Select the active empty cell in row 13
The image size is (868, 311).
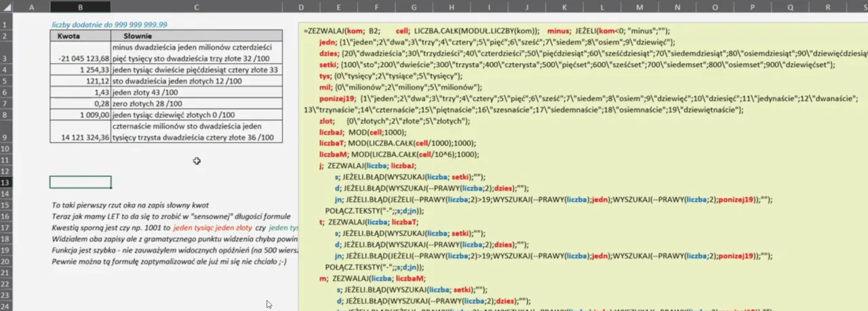80,182
